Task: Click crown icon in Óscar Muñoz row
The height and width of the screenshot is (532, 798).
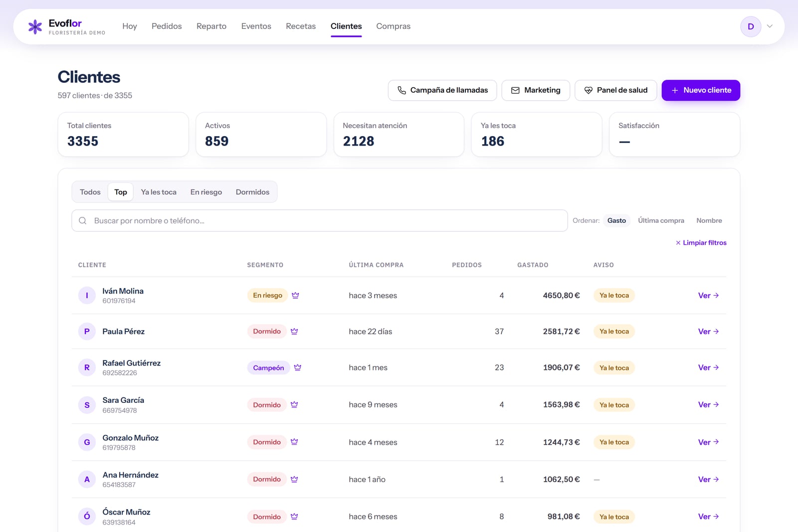Action: coord(294,517)
